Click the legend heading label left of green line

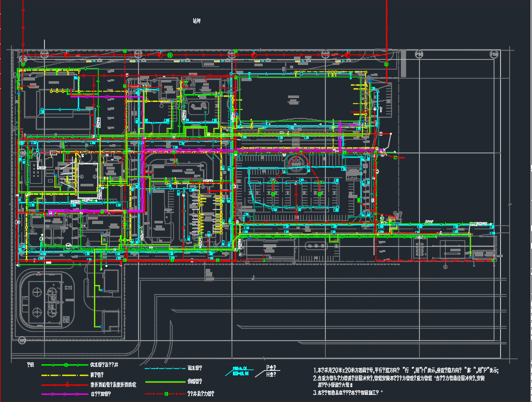(30, 365)
